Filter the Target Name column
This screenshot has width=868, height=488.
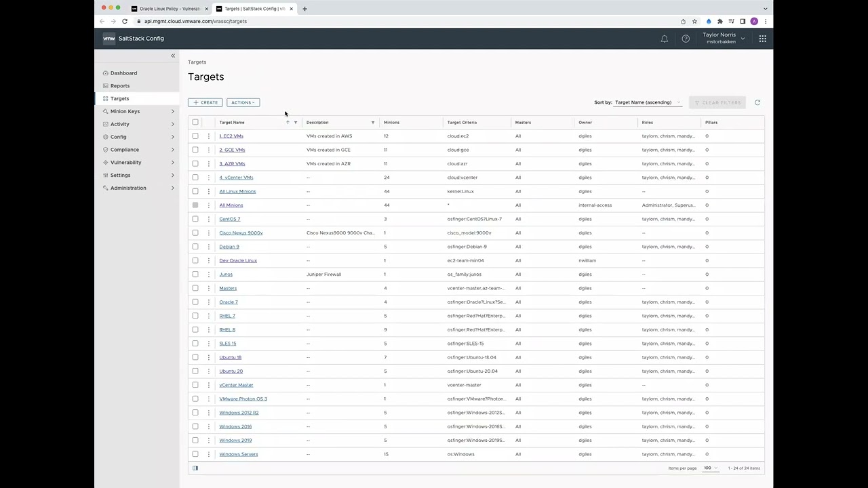point(296,123)
